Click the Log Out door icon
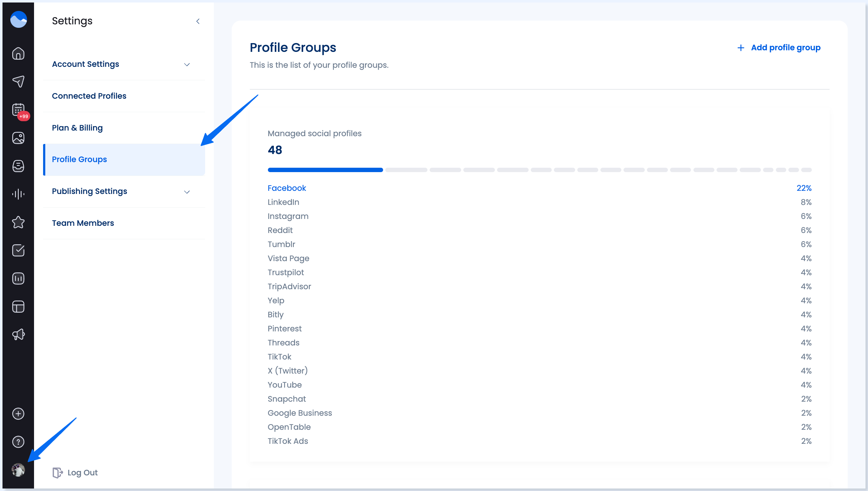This screenshot has height=491, width=868. pos(57,473)
